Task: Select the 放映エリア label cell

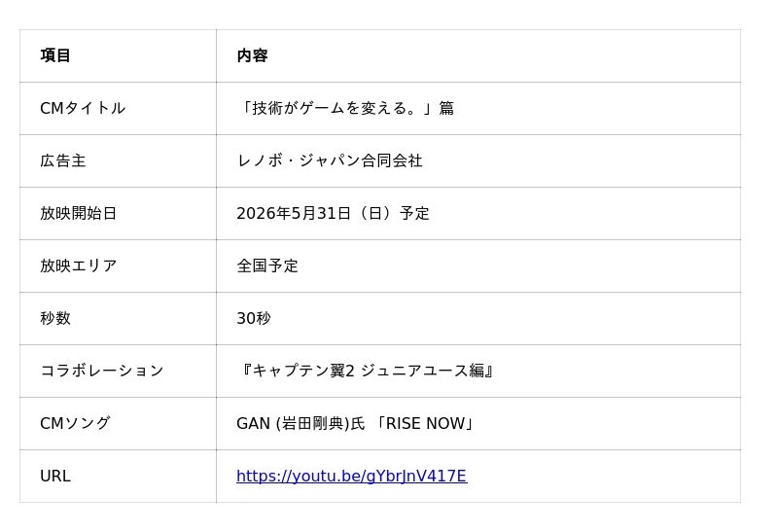Action: click(x=118, y=266)
